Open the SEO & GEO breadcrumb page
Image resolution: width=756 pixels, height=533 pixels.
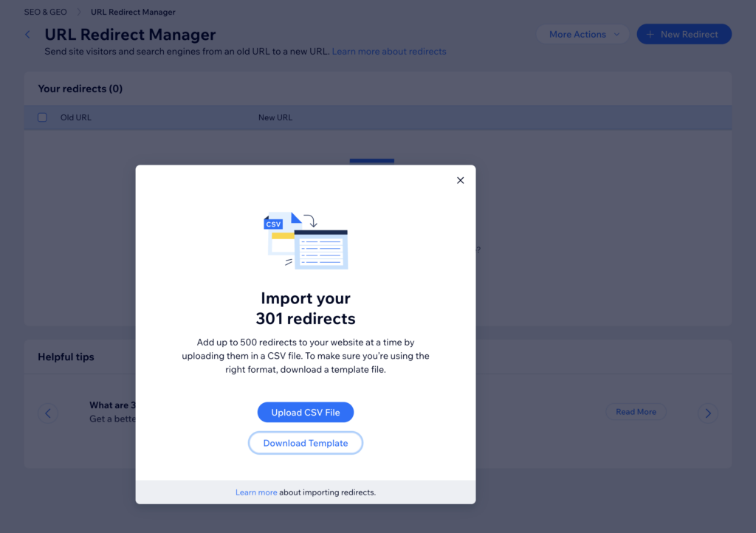[45, 12]
